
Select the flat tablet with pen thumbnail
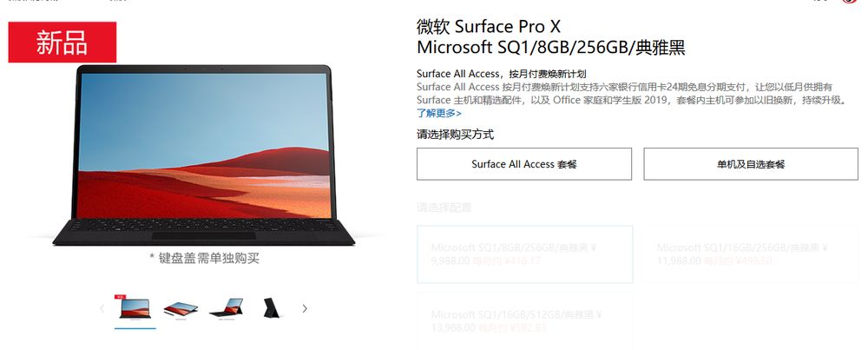(x=181, y=309)
